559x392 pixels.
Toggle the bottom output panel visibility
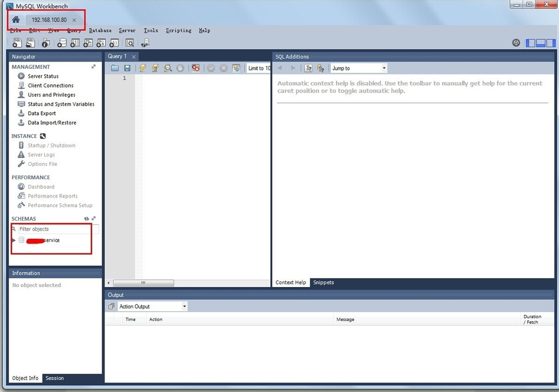click(x=541, y=43)
